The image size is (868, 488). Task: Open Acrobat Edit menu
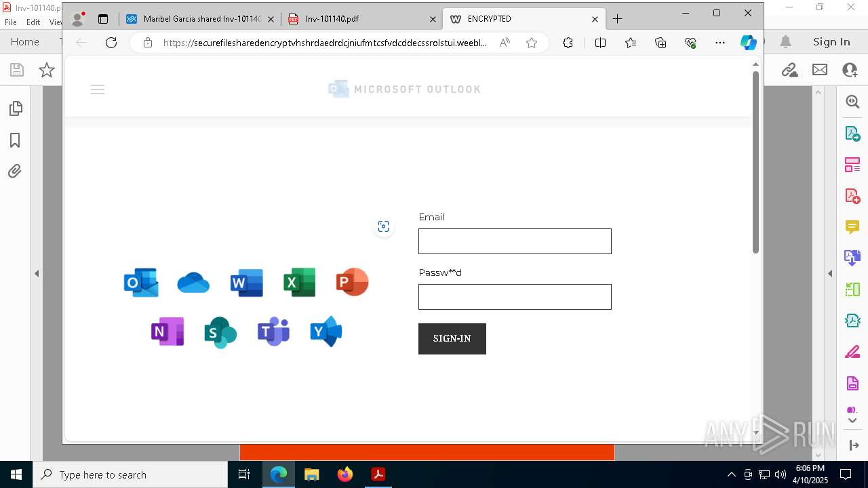tap(33, 22)
